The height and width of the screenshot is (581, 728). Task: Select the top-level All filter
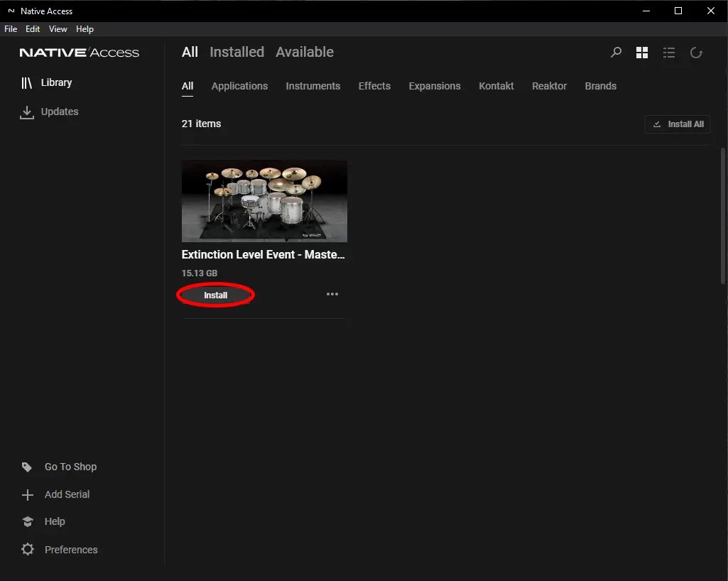coord(190,52)
